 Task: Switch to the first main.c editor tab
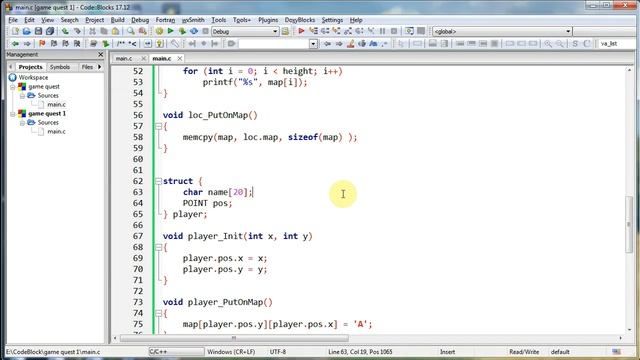click(x=124, y=58)
